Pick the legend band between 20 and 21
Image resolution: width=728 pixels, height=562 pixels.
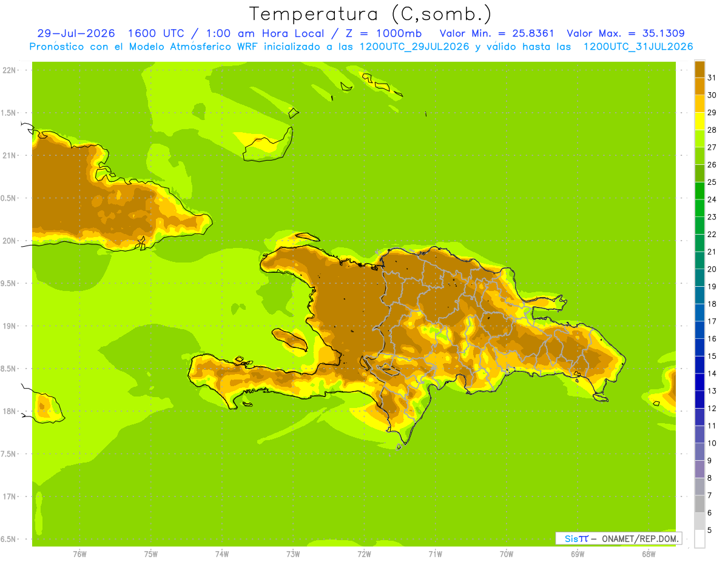[699, 261]
